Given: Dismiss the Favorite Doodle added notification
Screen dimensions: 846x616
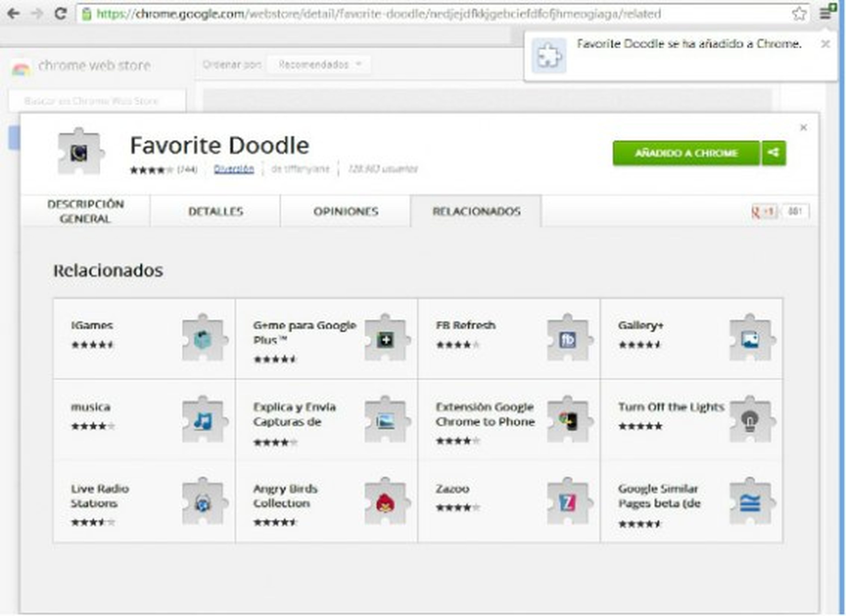Looking at the screenshot, I should point(825,44).
